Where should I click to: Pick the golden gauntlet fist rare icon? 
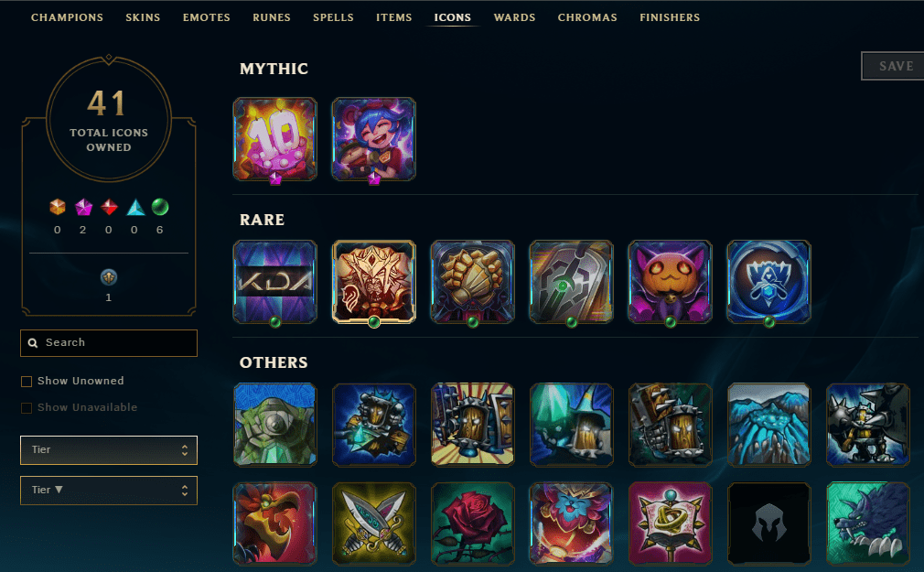(x=473, y=282)
